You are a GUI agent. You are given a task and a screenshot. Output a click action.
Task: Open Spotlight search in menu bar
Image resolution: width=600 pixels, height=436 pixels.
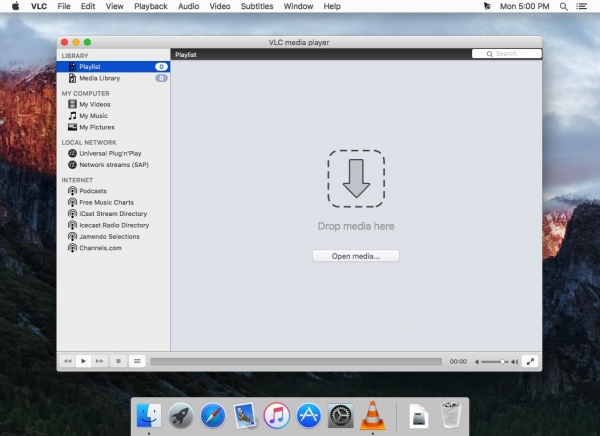(563, 6)
